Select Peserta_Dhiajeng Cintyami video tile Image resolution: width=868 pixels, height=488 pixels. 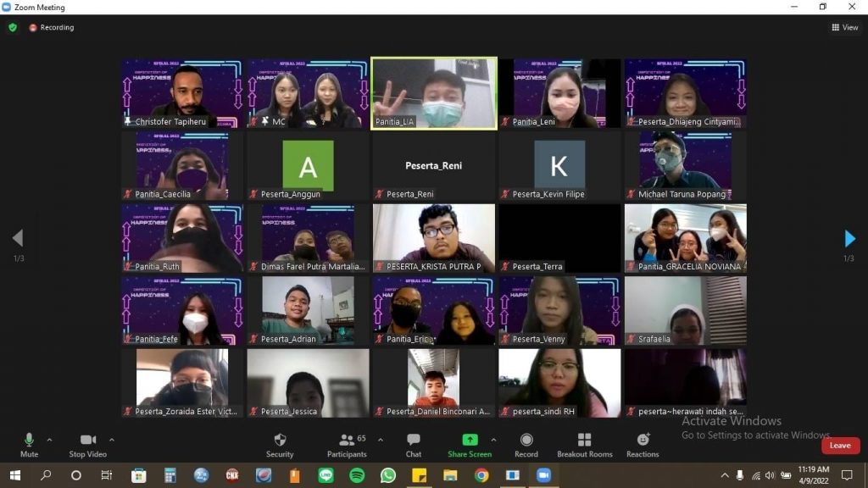click(x=685, y=93)
